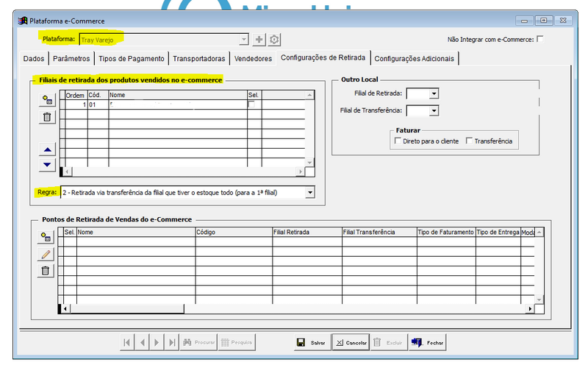Click the Tipo de Entrega column header
The height and width of the screenshot is (368, 588).
tap(498, 232)
